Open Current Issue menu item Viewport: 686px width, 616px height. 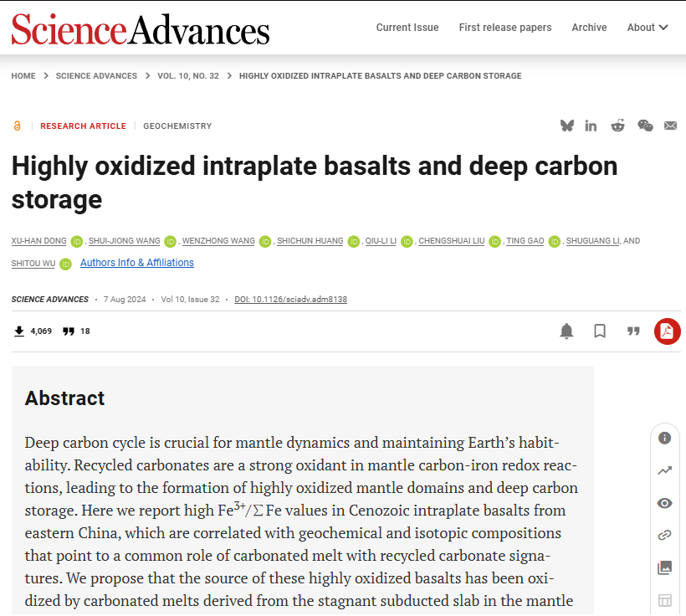click(x=407, y=28)
